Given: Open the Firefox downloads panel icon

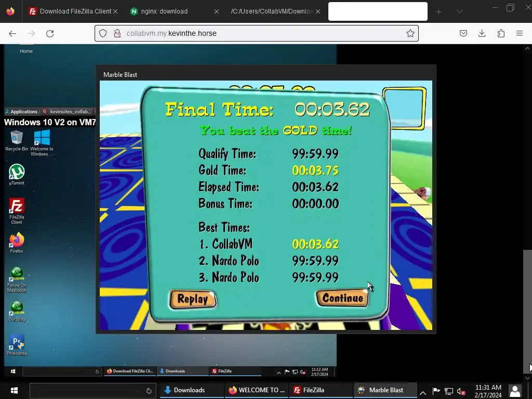Looking at the screenshot, I should [482, 33].
